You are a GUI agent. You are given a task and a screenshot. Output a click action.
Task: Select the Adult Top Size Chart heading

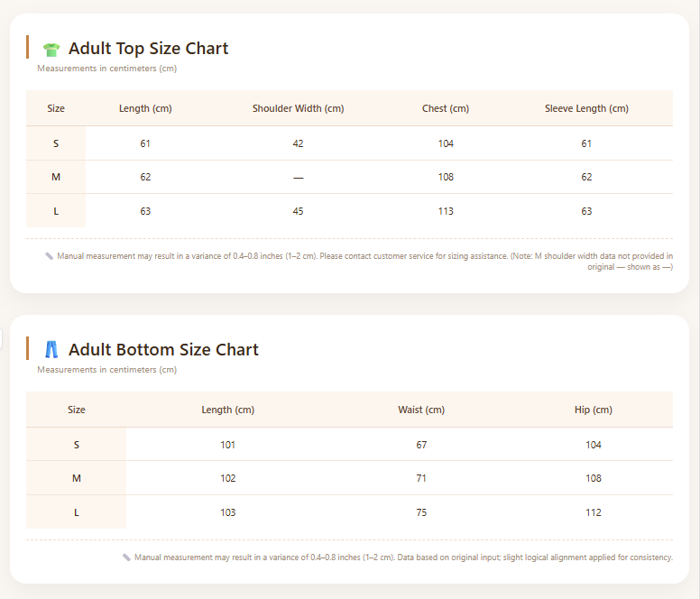148,48
